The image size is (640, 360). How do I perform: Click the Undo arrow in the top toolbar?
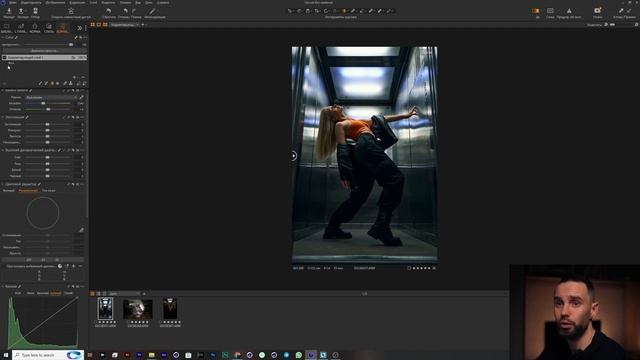(x=126, y=11)
